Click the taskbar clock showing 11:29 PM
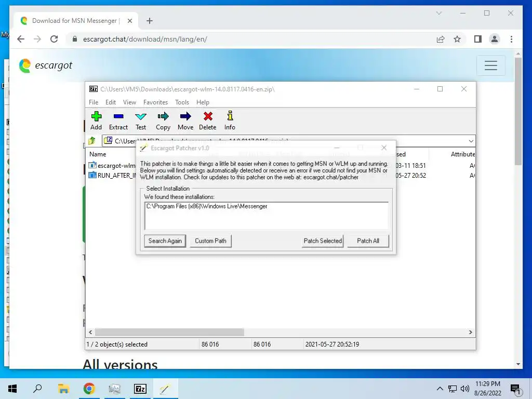532x399 pixels. click(487, 389)
